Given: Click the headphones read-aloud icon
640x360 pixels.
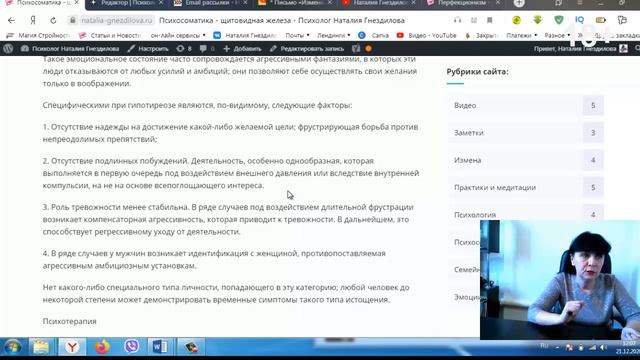Looking at the screenshot, I should pos(458,20).
